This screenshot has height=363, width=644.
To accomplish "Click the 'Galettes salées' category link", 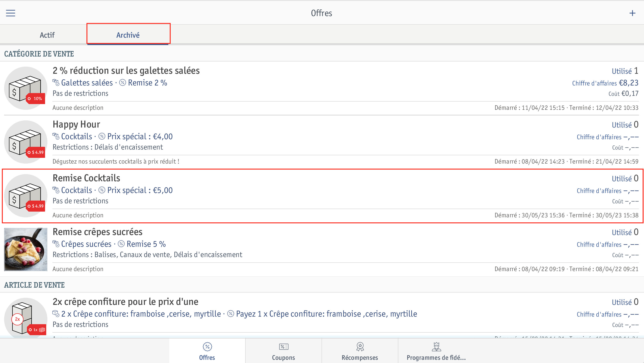I will 87,83.
